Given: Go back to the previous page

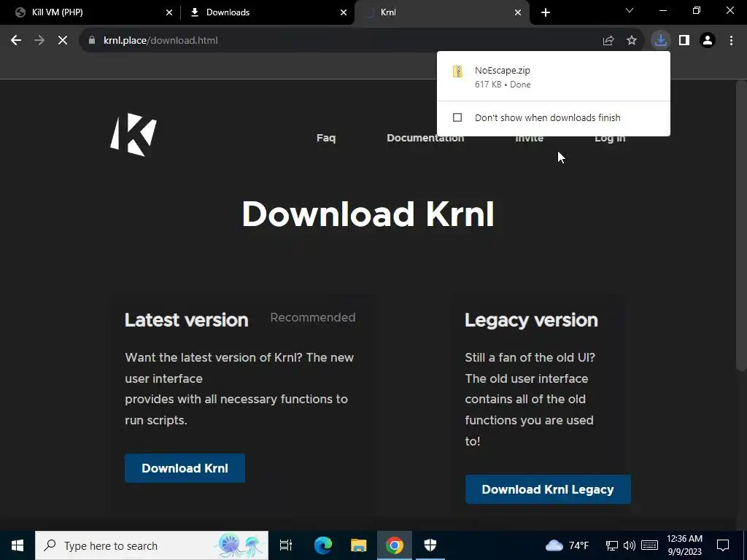Looking at the screenshot, I should coord(16,41).
